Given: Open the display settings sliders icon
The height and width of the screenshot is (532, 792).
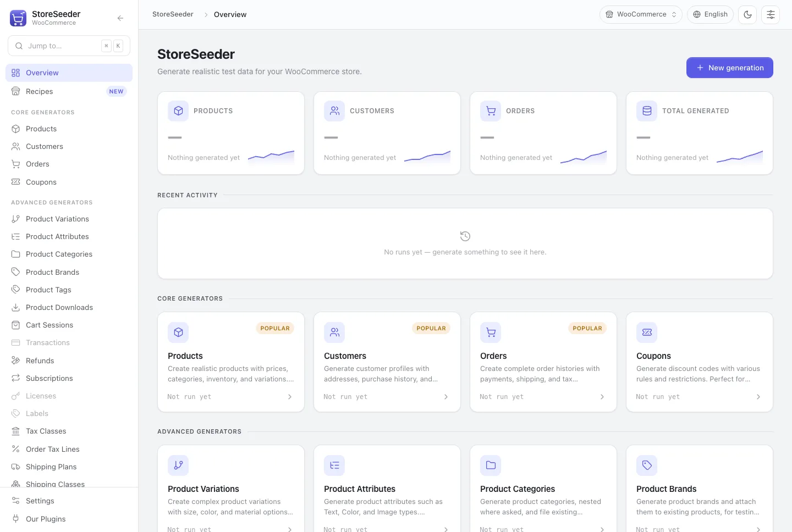Looking at the screenshot, I should tap(771, 14).
